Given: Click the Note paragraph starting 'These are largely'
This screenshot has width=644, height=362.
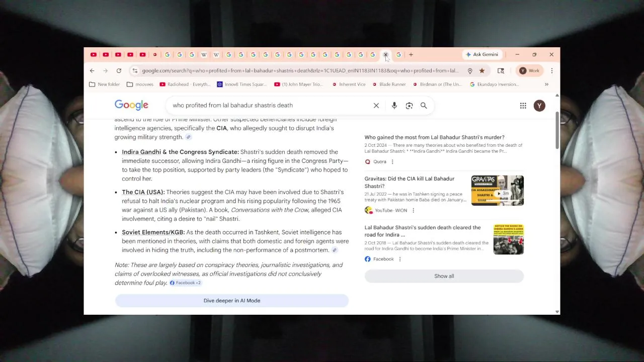Looking at the screenshot, I should coord(228,274).
